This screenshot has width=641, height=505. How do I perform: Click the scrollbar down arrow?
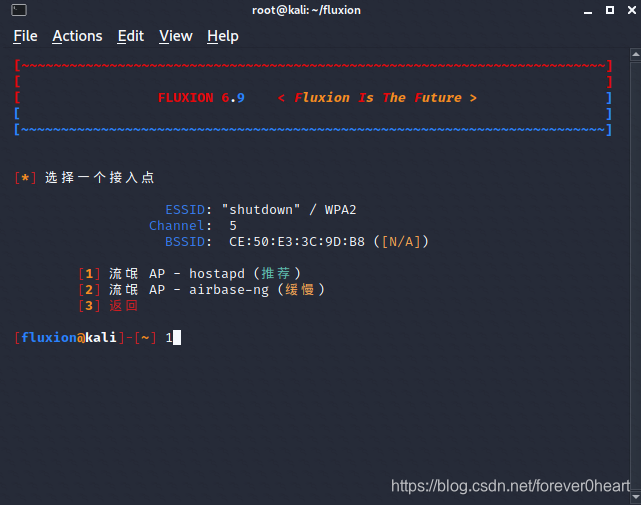coord(636,497)
